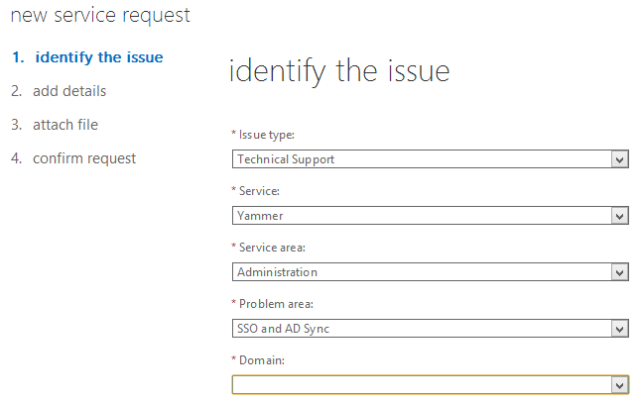Click the 'new service request' page title
The image size is (640, 402).
click(99, 16)
